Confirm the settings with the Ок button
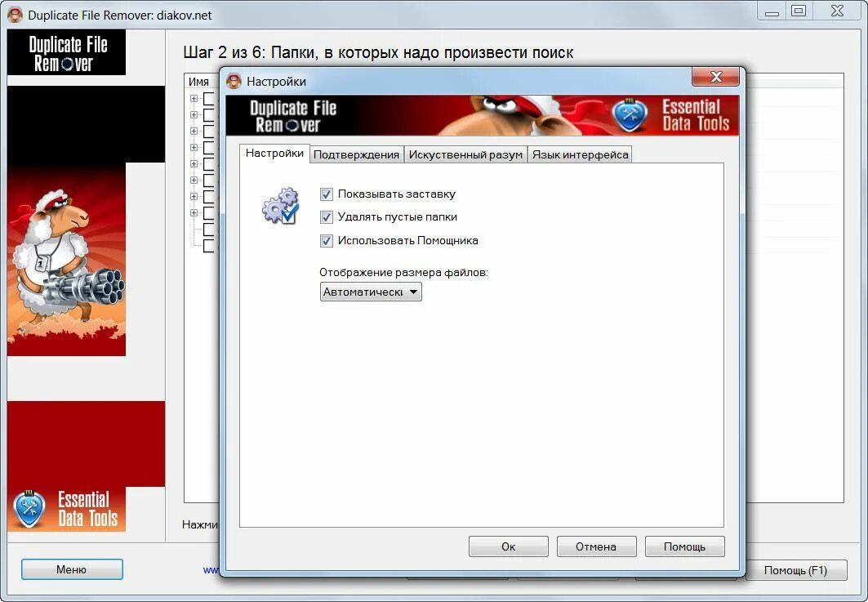The image size is (868, 602). [508, 546]
